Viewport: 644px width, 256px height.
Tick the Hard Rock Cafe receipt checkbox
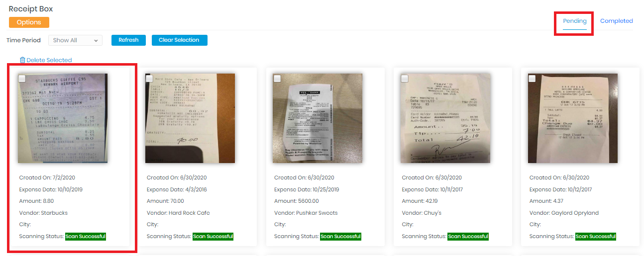point(149,79)
